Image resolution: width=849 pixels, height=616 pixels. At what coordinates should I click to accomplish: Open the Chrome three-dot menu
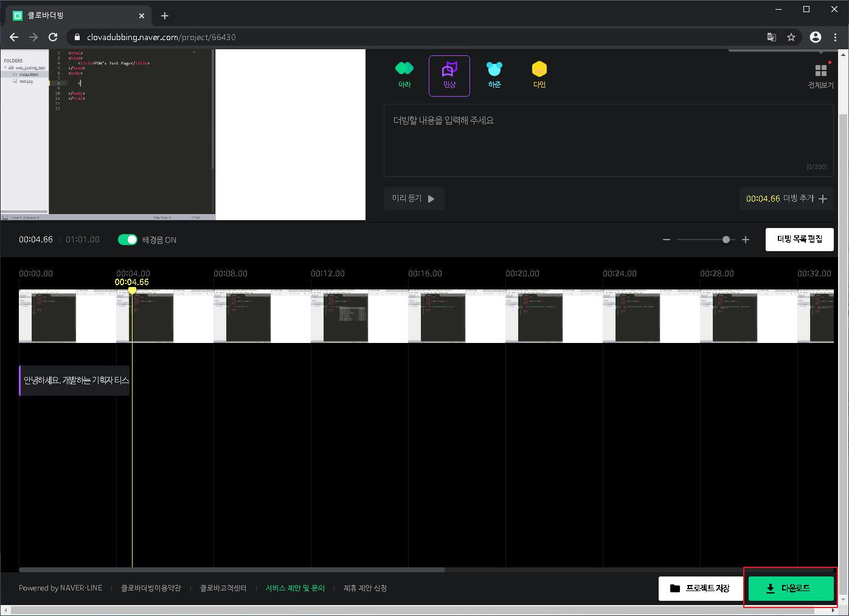tap(836, 37)
